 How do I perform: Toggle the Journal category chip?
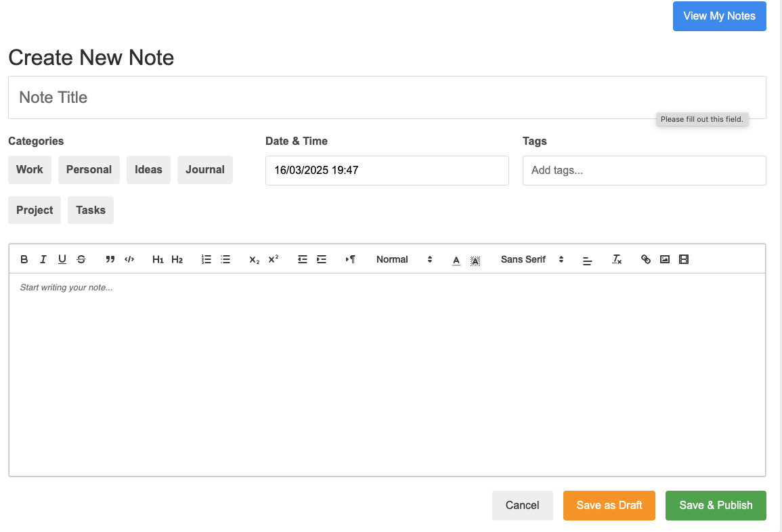pos(205,170)
